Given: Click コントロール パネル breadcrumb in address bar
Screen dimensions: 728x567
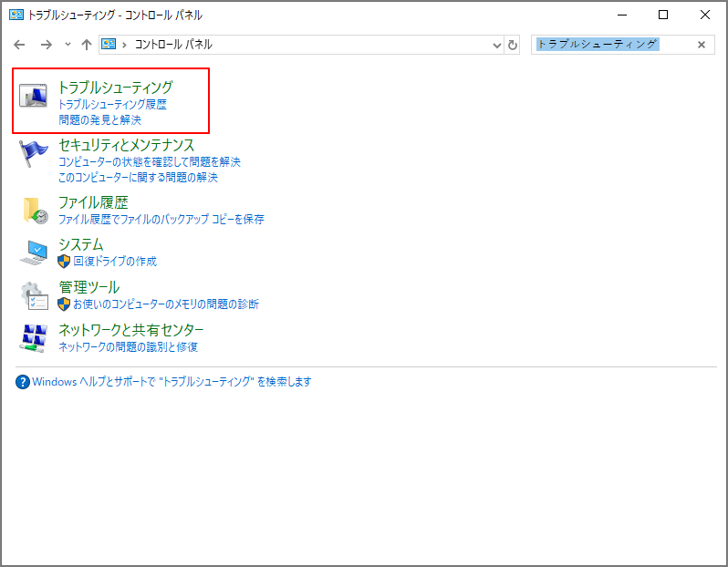Looking at the screenshot, I should [x=173, y=45].
